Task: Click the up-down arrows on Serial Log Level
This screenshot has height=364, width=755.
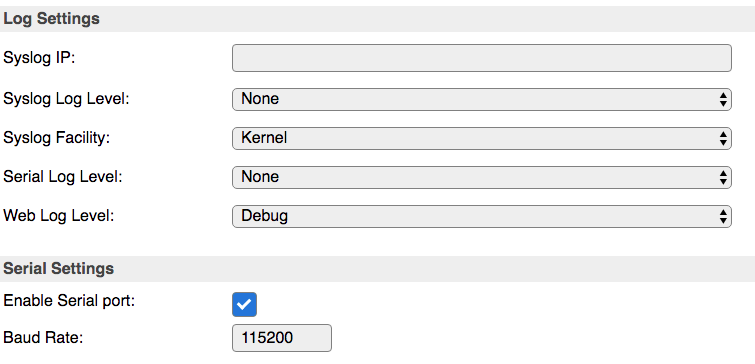Action: pos(723,178)
